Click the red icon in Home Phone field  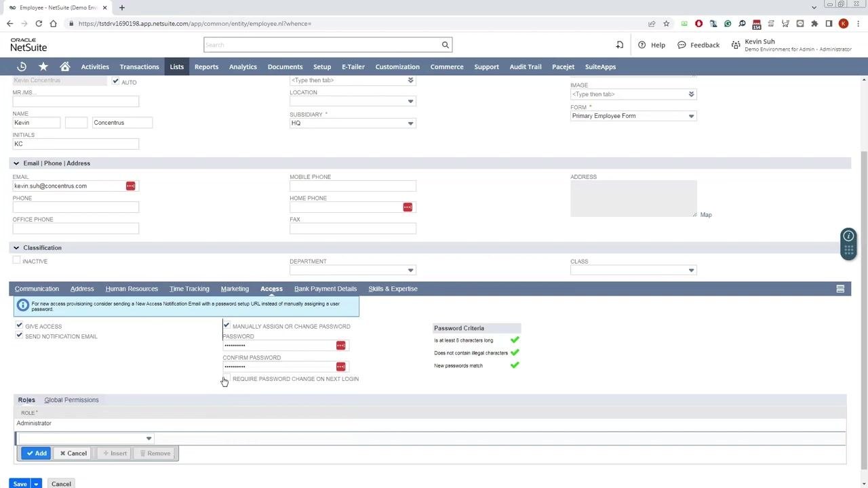coord(408,207)
